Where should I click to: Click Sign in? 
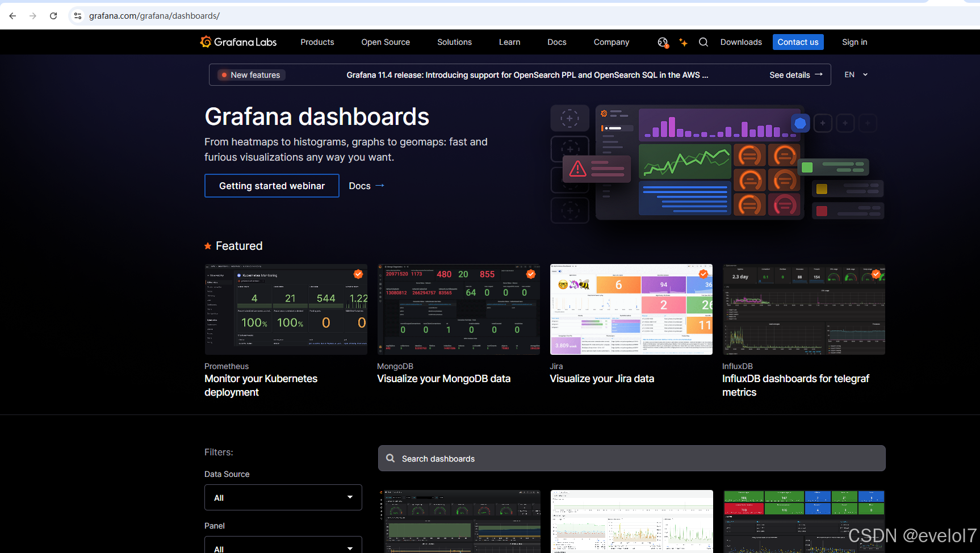pyautogui.click(x=855, y=42)
